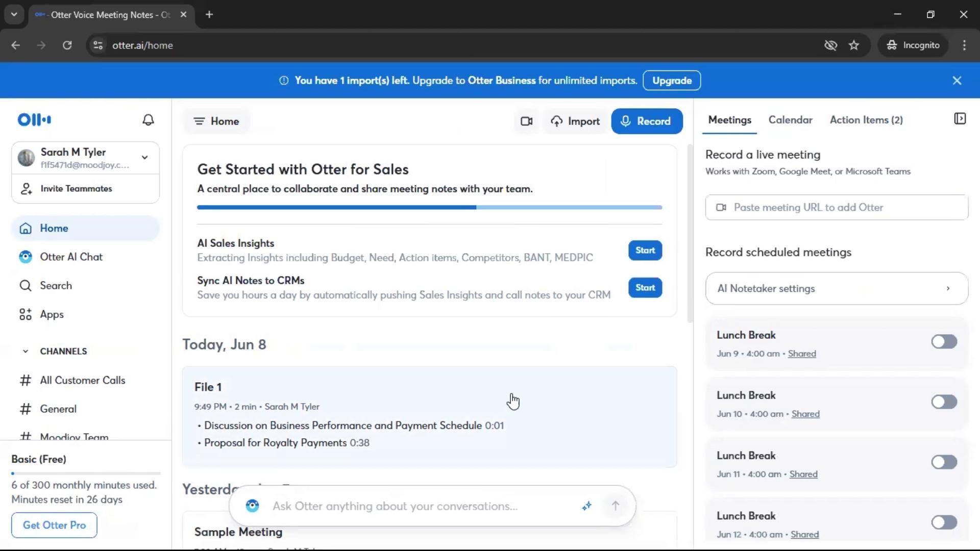This screenshot has height=551, width=980.
Task: Open the Apps page in sidebar
Action: pos(52,315)
